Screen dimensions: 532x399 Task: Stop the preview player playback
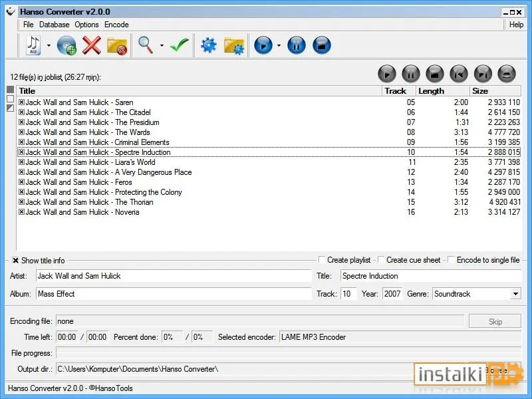coord(435,74)
